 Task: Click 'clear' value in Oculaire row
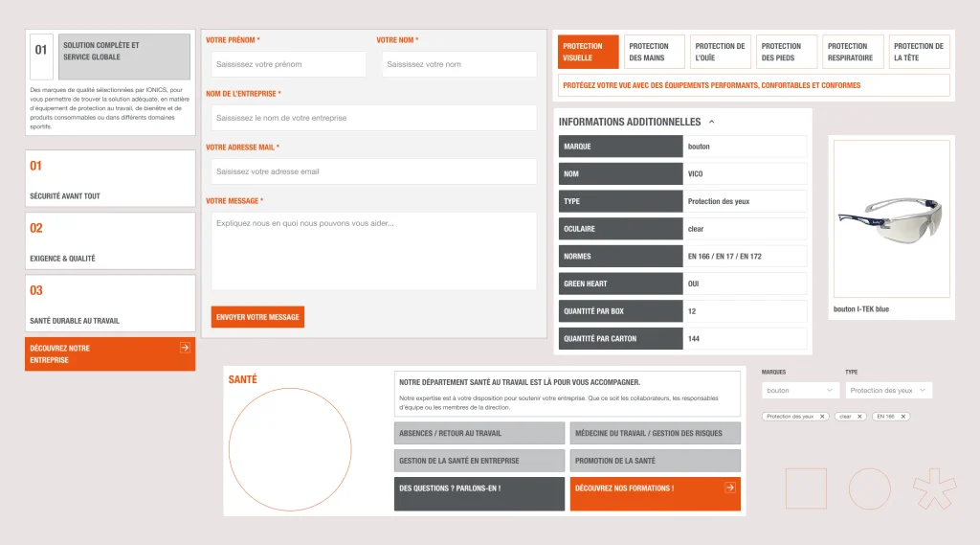tap(696, 229)
